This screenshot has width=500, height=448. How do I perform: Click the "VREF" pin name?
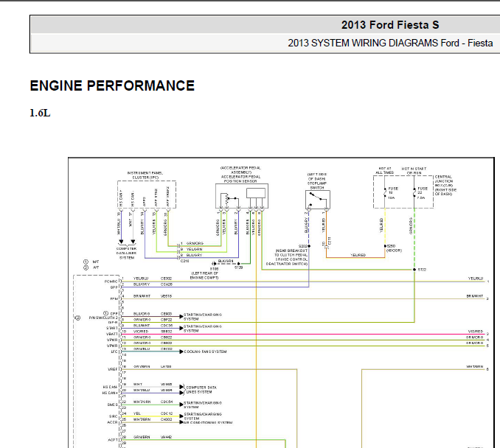tap(113, 369)
